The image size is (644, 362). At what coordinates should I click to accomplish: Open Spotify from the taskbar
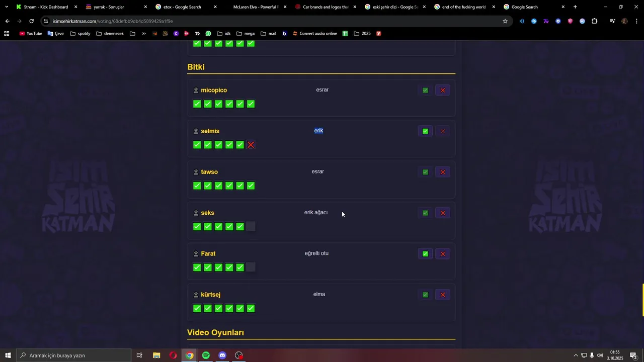206,355
